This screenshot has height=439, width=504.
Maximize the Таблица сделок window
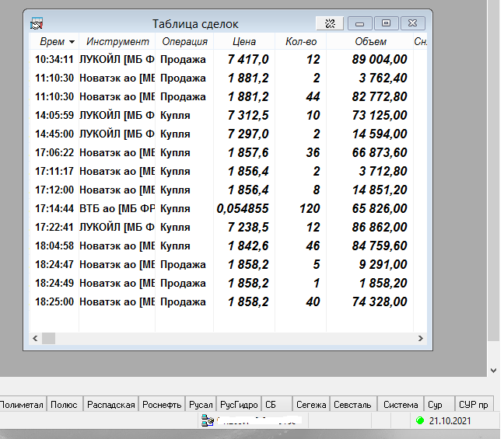click(386, 23)
